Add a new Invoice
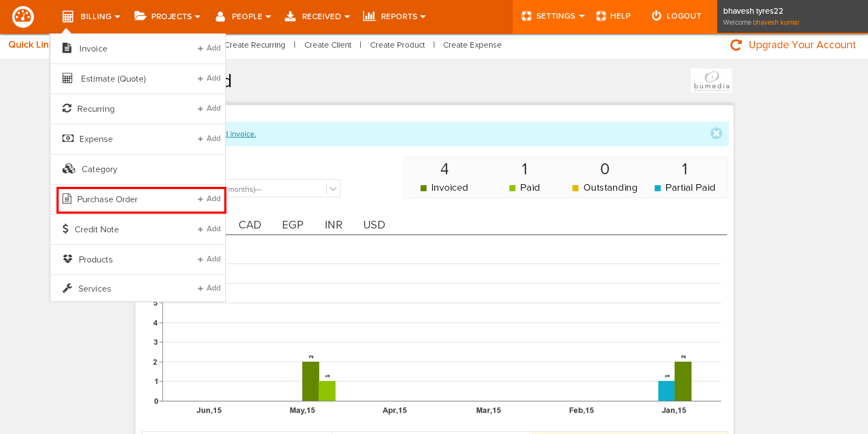Viewport: 868px width, 434px height. [x=209, y=48]
